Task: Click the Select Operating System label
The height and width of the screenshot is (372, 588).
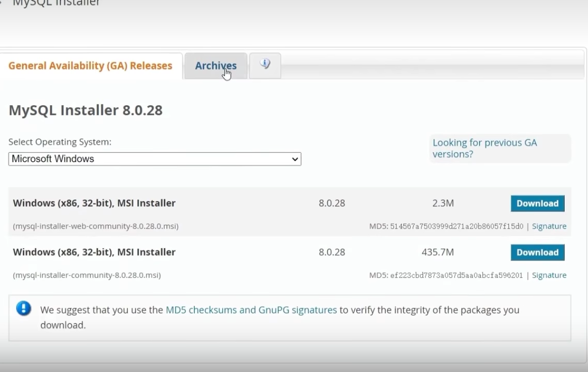Action: point(60,142)
